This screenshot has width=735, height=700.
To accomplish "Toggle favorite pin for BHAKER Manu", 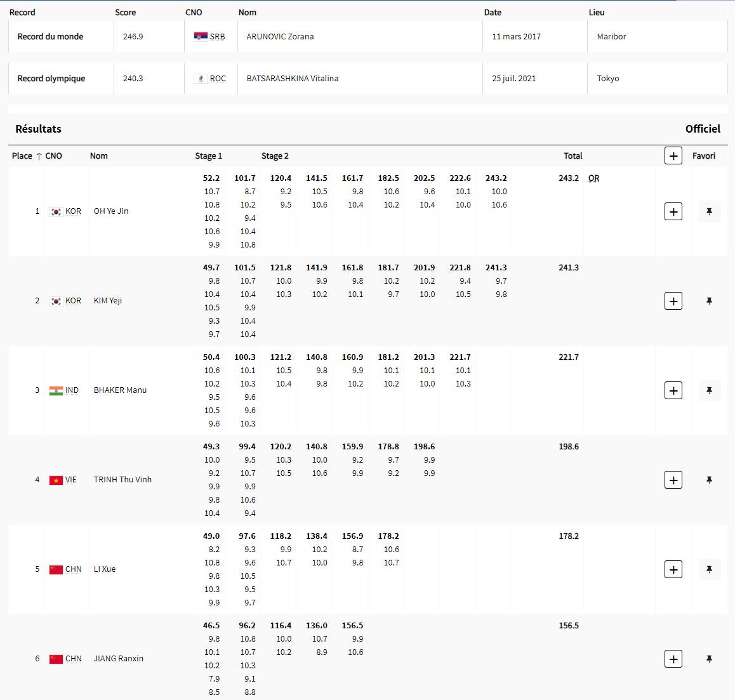I will click(x=709, y=390).
